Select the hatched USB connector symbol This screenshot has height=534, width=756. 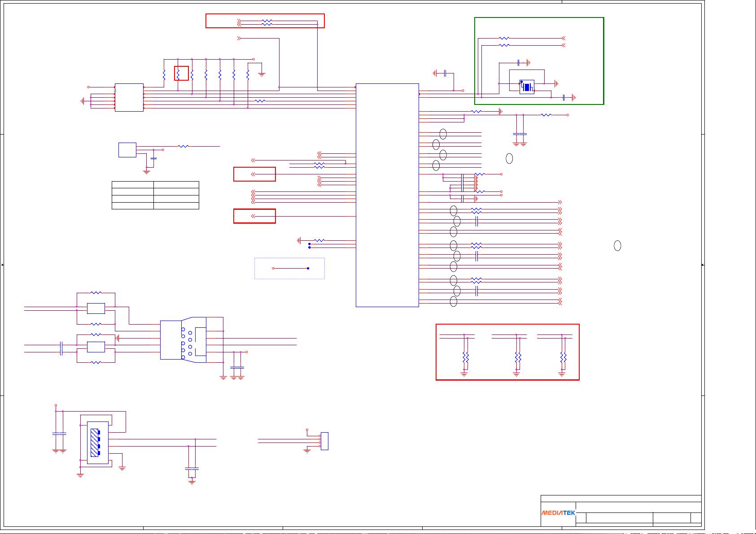95,443
